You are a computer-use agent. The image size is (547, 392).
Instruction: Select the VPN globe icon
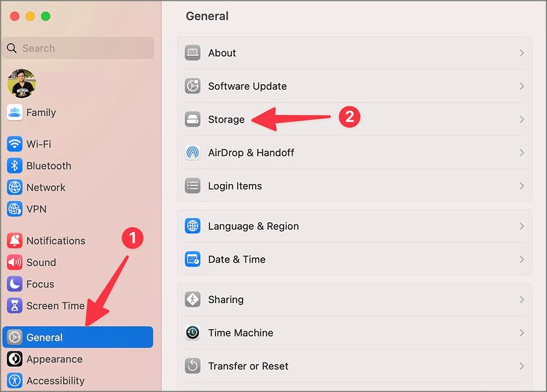(15, 209)
